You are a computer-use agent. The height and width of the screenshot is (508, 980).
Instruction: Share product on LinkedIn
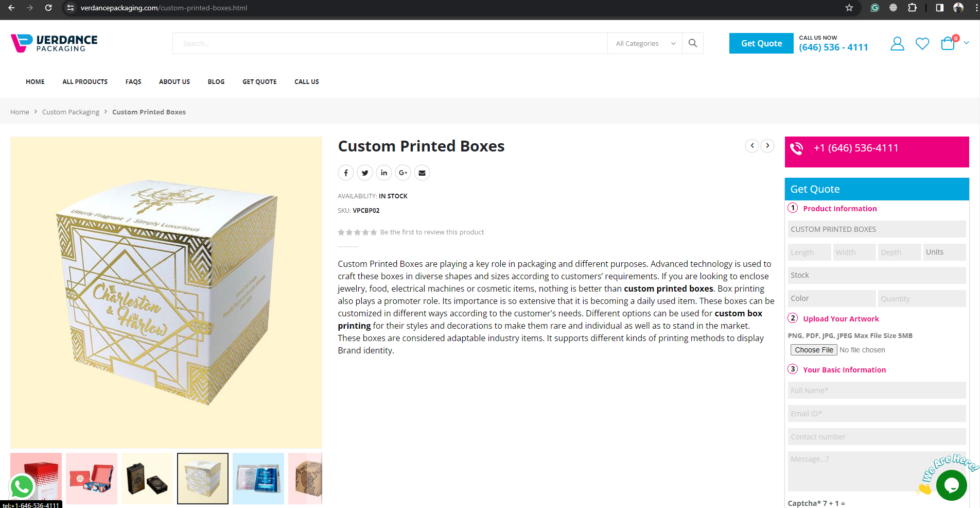[384, 173]
